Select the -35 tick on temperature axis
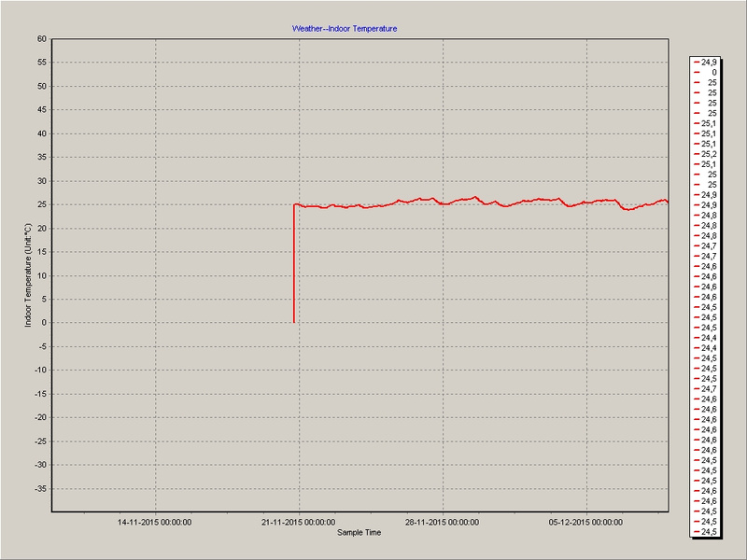Image resolution: width=747 pixels, height=560 pixels. click(41, 489)
